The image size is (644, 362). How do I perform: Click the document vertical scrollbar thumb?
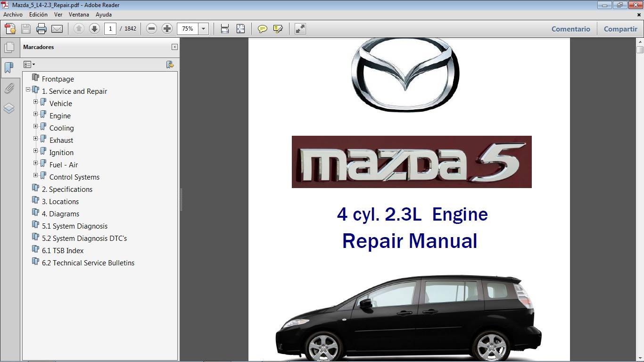[x=640, y=49]
